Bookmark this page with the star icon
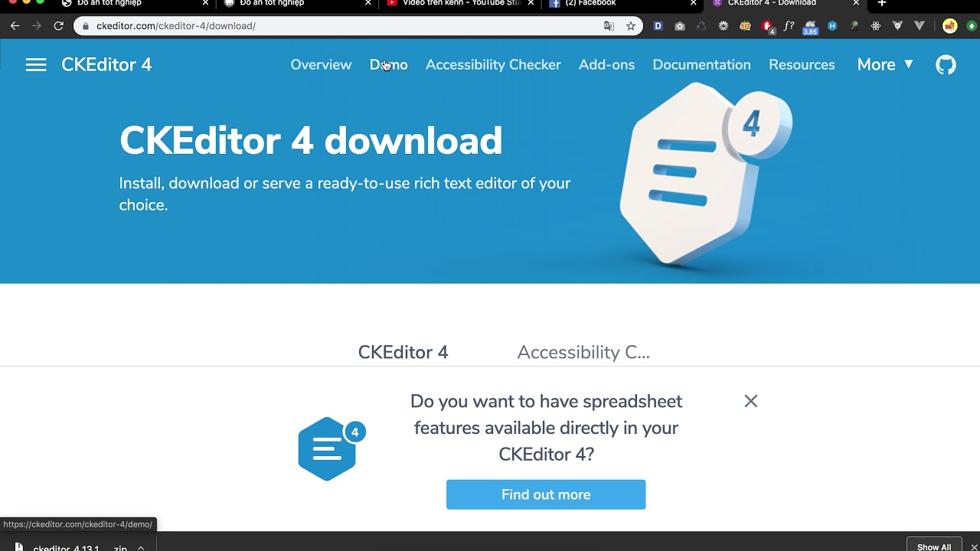 click(x=631, y=26)
